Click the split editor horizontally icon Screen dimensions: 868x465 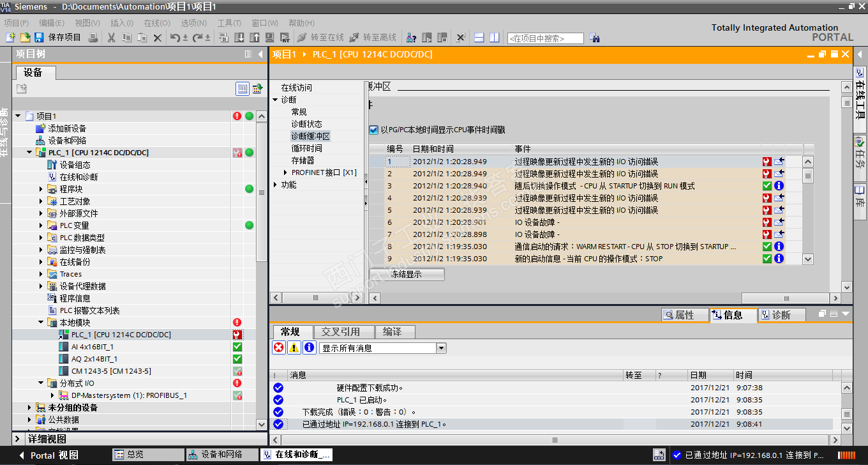tap(479, 38)
